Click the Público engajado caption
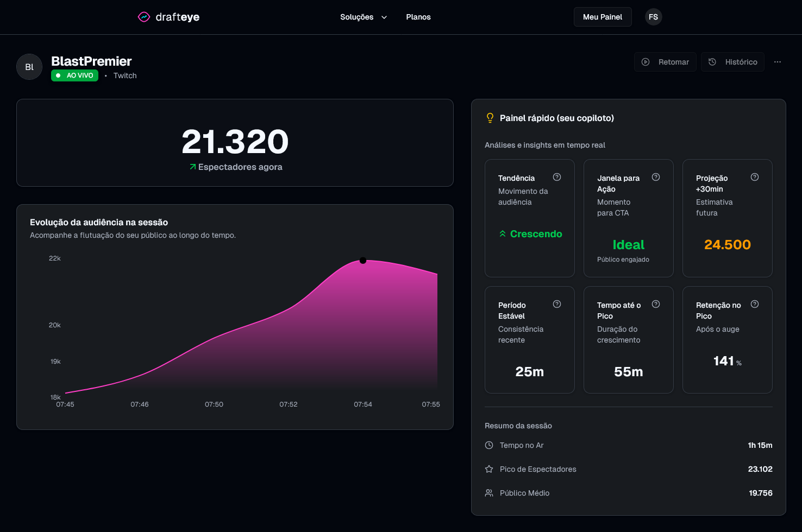Viewport: 802px width, 532px height. (x=623, y=259)
